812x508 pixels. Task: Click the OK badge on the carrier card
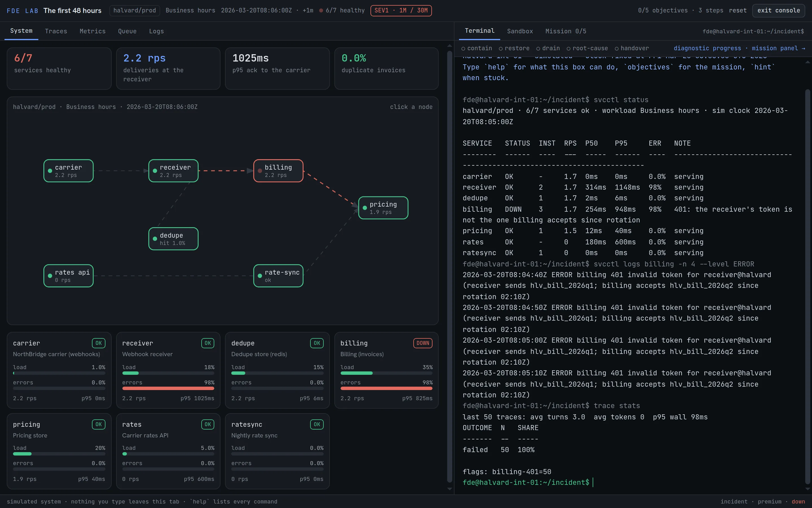click(99, 343)
